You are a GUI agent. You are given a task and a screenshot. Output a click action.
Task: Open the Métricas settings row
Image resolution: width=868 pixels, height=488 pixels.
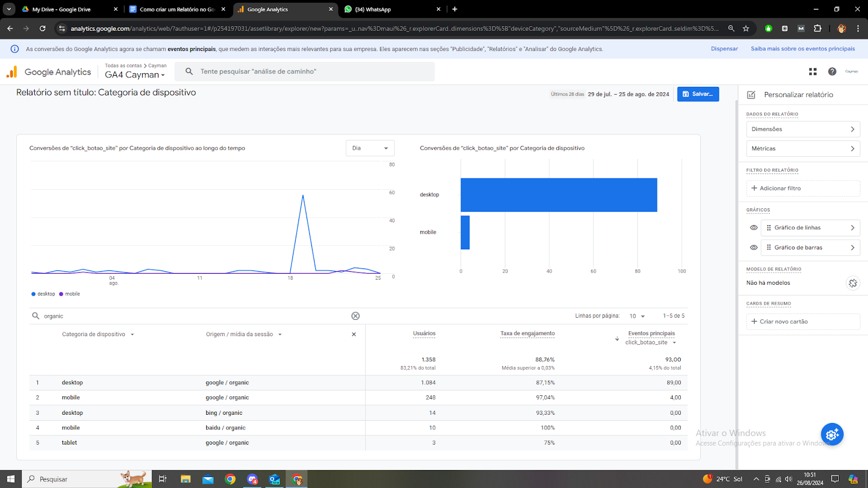tap(803, 149)
